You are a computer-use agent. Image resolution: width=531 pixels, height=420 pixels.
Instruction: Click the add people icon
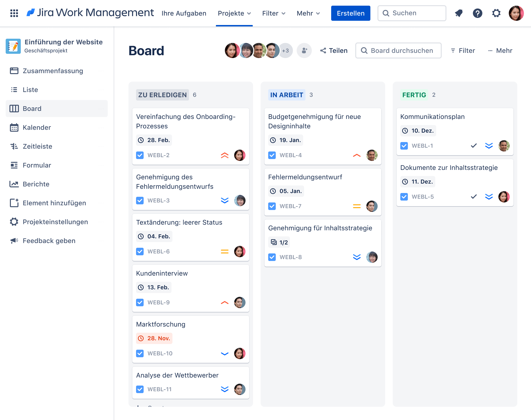pos(304,51)
